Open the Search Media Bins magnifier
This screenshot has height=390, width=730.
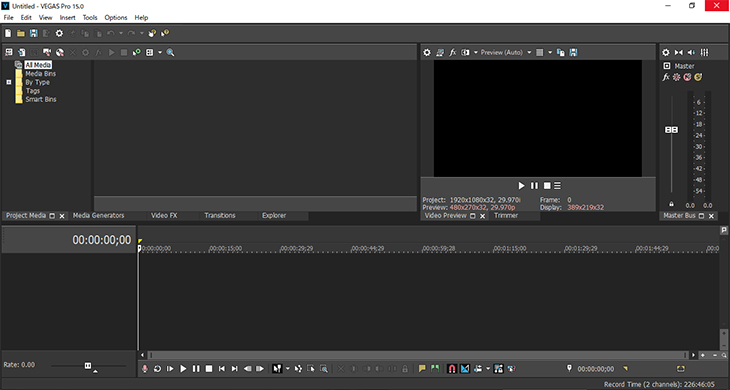click(x=170, y=53)
